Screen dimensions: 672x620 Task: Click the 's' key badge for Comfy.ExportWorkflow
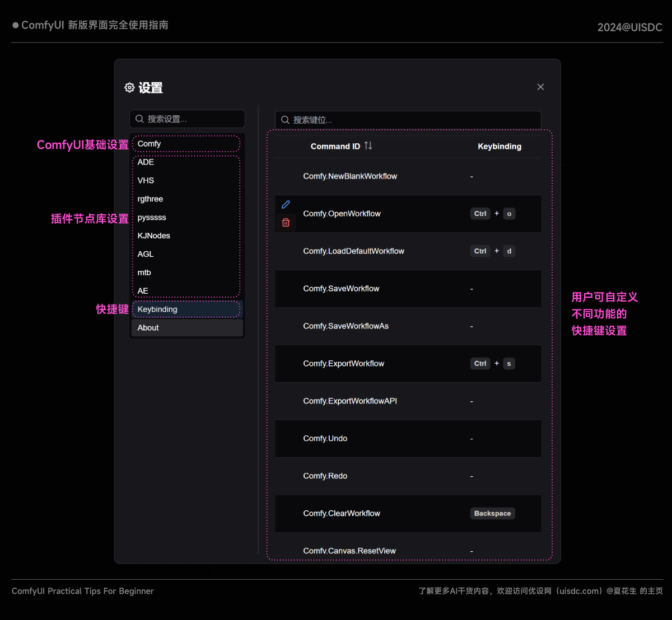509,364
